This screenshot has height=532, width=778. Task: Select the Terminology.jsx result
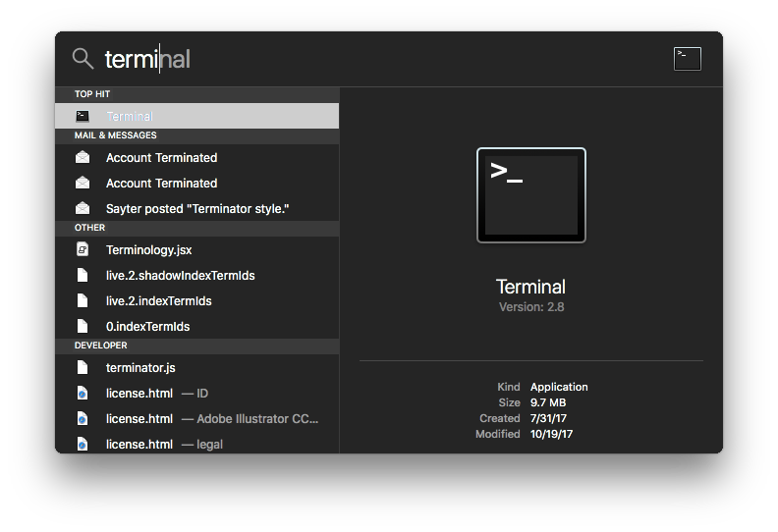(197, 249)
